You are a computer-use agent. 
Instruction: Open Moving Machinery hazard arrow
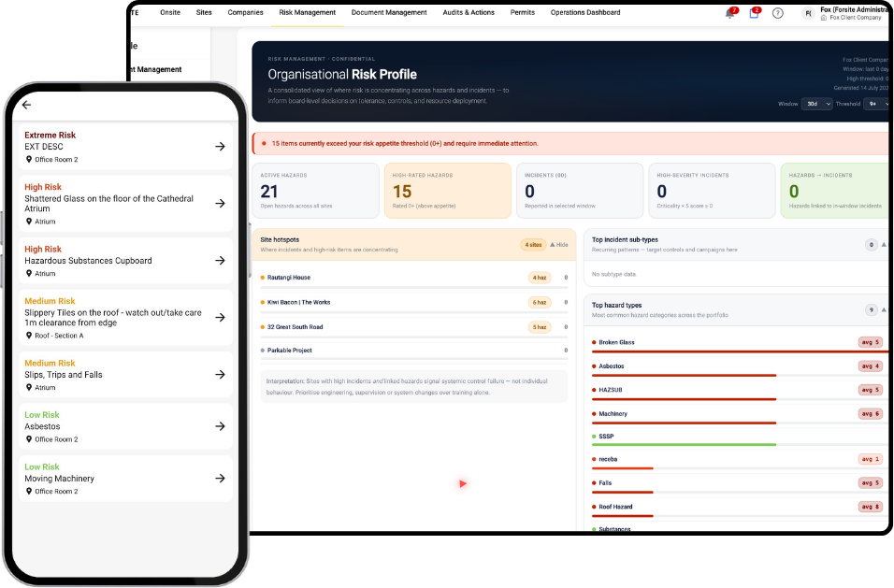pyautogui.click(x=220, y=478)
